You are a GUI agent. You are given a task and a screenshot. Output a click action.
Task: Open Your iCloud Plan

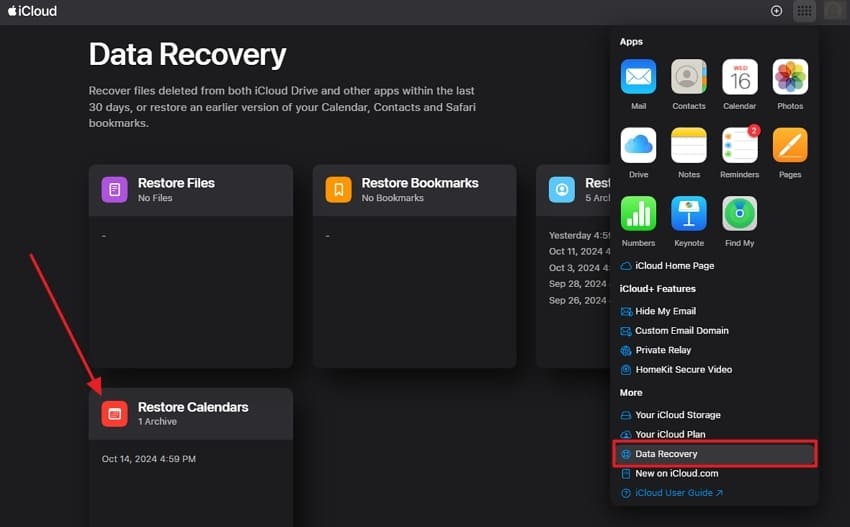662,434
